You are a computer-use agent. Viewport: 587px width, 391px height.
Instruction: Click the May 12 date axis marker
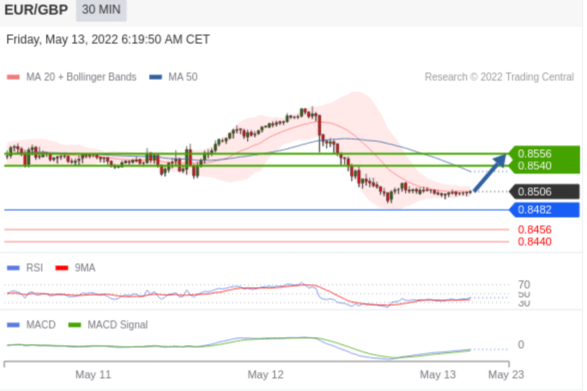point(265,375)
